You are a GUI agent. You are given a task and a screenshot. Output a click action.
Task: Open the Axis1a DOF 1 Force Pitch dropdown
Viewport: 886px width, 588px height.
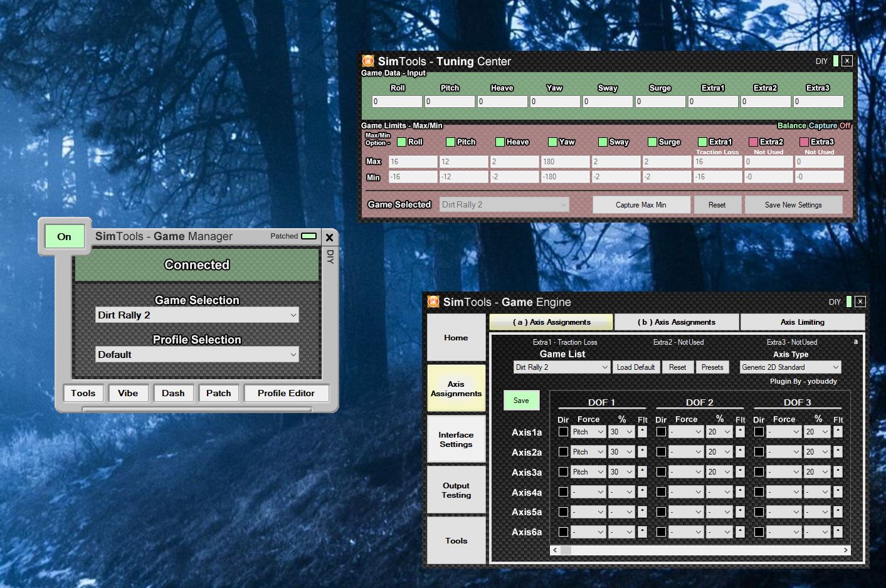click(x=588, y=432)
